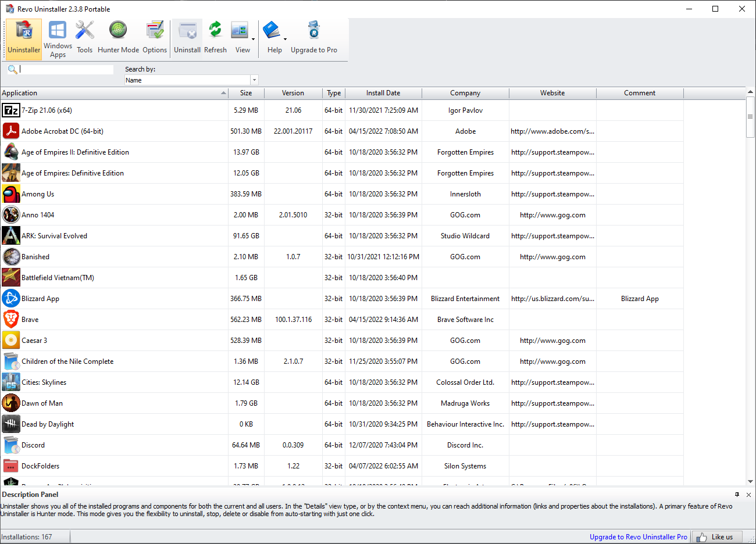Open the Search by Name combo box
Image resolution: width=756 pixels, height=544 pixels.
[x=191, y=80]
